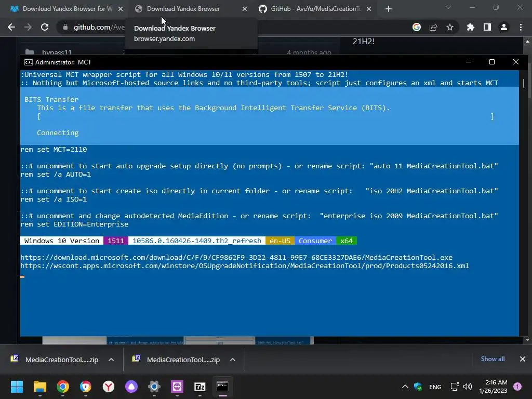Click the MCT console vertical scrollbar thumb
Image resolution: width=532 pixels, height=399 pixels.
coord(524,83)
